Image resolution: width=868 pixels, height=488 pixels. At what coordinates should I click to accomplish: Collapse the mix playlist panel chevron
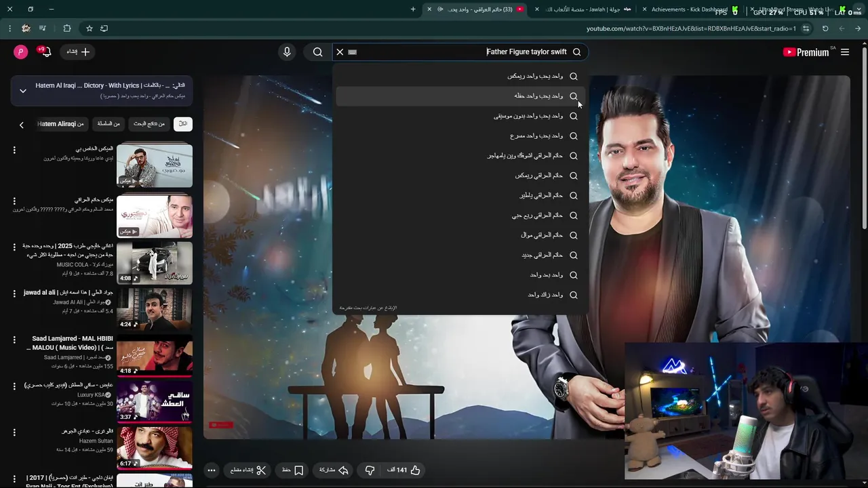[x=23, y=91]
